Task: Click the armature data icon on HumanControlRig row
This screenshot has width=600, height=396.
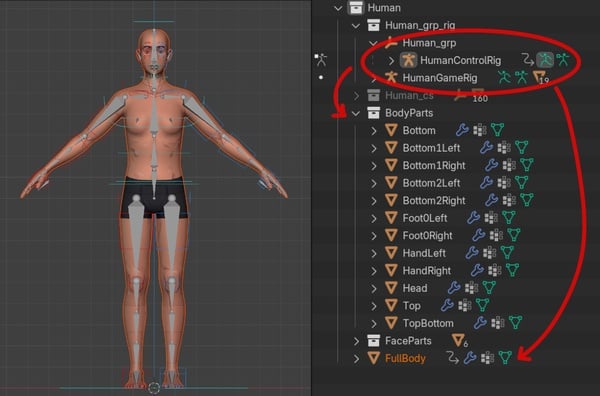Action: [562, 60]
